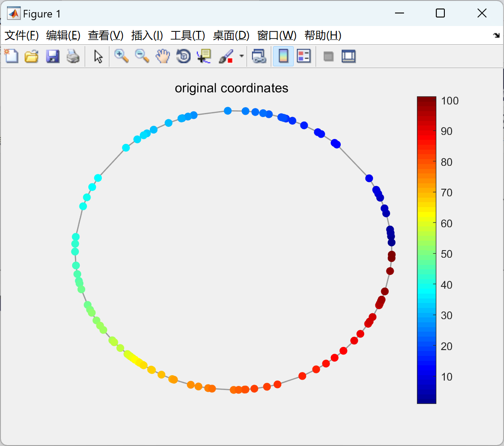
Task: Click the New Figure toolbar icon
Action: (x=11, y=56)
